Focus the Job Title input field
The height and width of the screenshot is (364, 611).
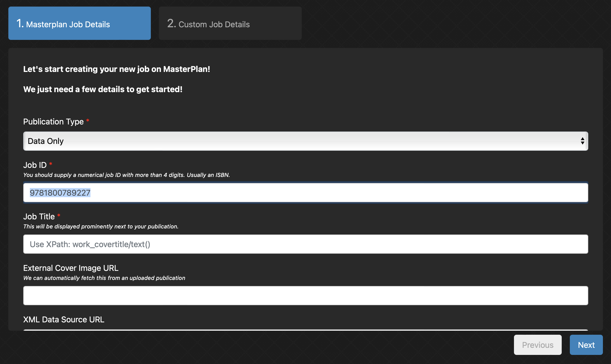pyautogui.click(x=305, y=244)
